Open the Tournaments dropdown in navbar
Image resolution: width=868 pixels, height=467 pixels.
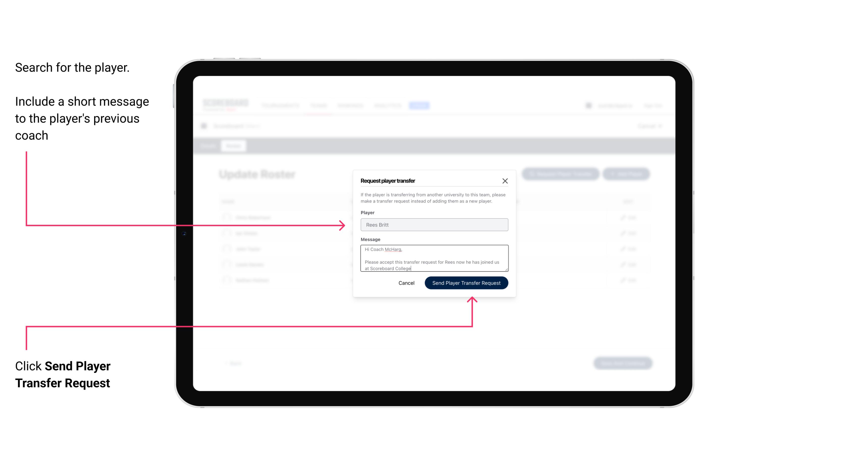pos(280,105)
